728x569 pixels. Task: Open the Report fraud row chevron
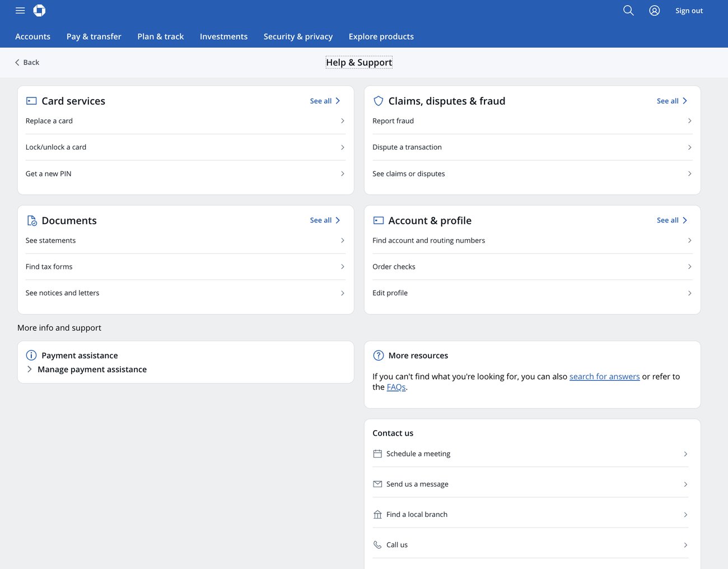(689, 121)
